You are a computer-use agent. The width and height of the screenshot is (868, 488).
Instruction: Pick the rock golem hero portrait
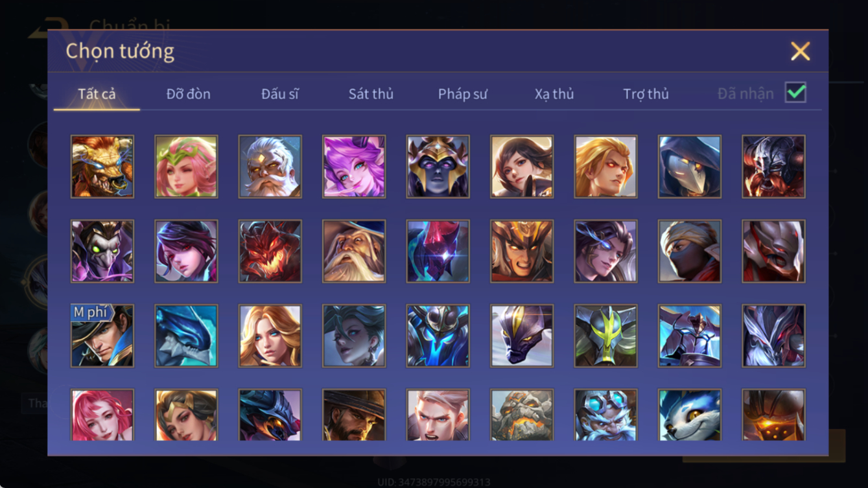coord(522,415)
